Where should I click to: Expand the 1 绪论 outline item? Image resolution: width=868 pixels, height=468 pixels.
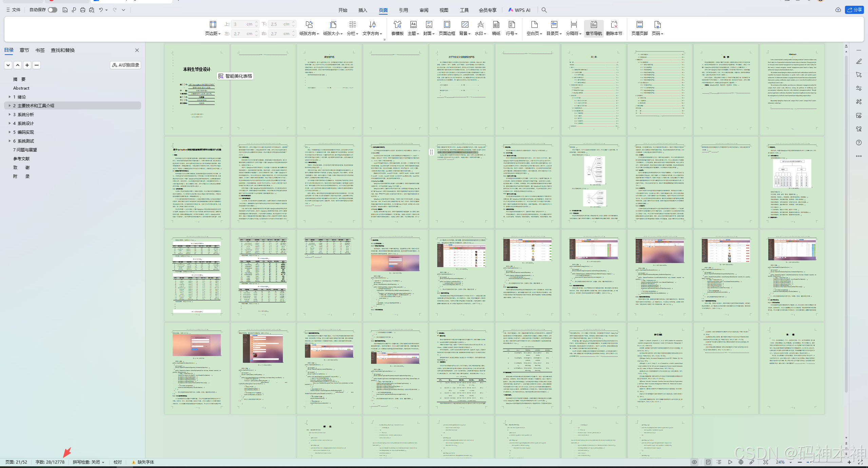[9, 97]
